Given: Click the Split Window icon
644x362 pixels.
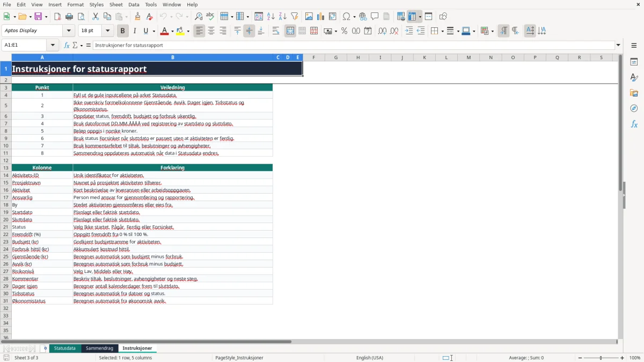Looking at the screenshot, I should [x=428, y=17].
